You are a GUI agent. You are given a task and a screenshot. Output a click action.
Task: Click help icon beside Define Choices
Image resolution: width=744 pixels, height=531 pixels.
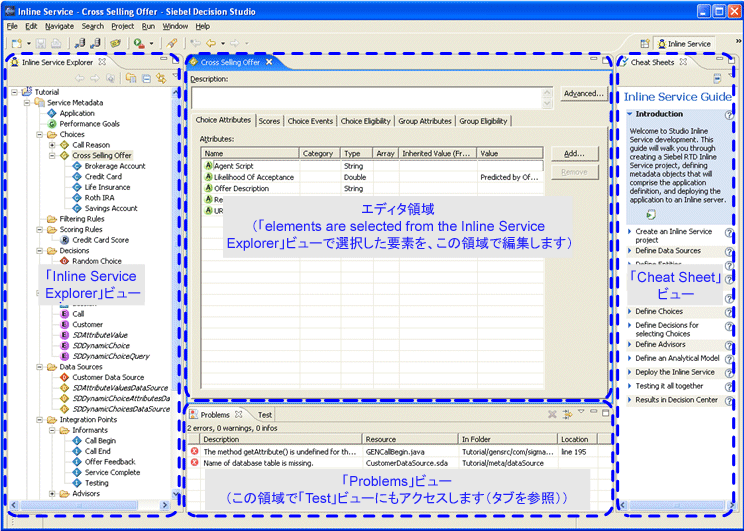[x=729, y=312]
